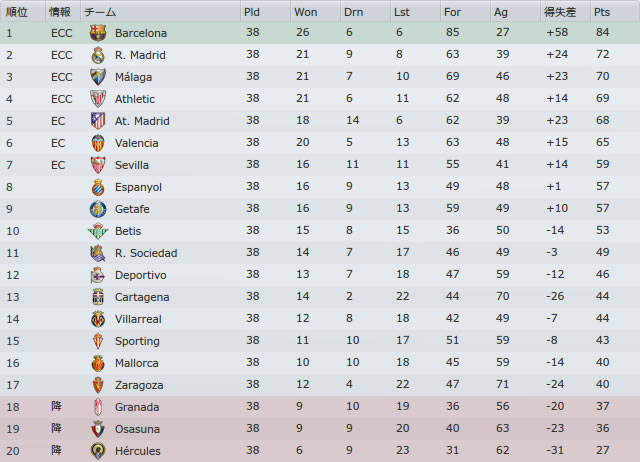Screen dimensions: 640x462
Task: Open the Sevilla team name link
Action: (132, 165)
